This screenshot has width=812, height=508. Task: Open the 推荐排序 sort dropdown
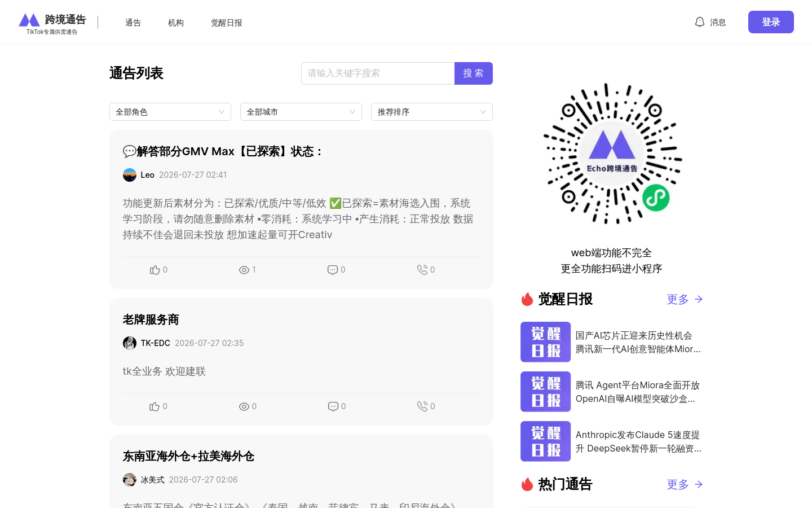[x=432, y=112]
